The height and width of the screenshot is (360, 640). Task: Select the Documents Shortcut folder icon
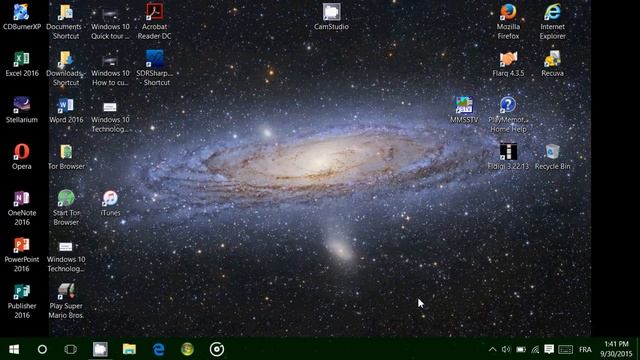[x=66, y=22]
